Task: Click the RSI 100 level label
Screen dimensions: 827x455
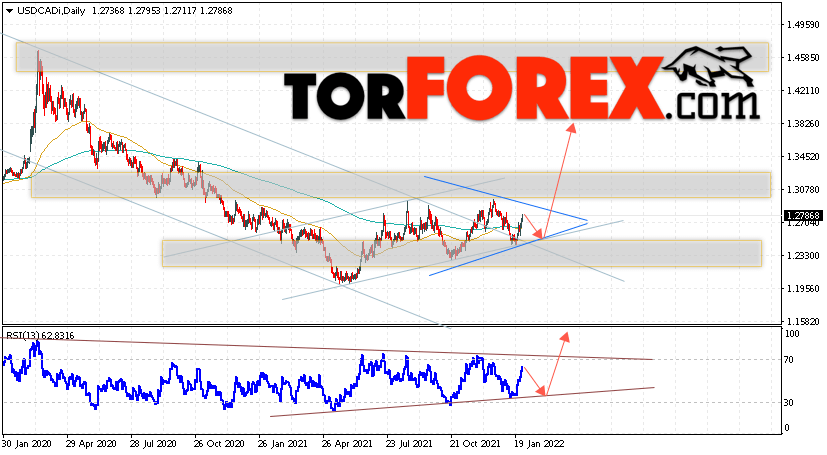Action: pos(792,334)
